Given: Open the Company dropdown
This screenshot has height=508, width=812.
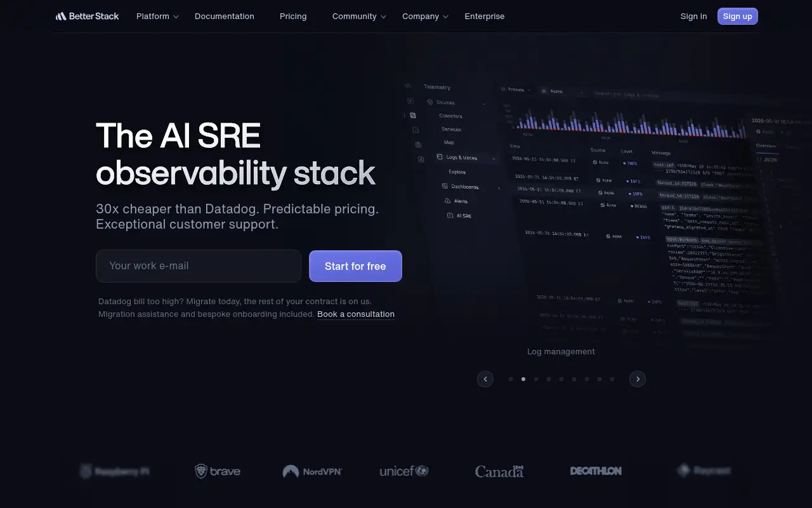Looking at the screenshot, I should [425, 17].
